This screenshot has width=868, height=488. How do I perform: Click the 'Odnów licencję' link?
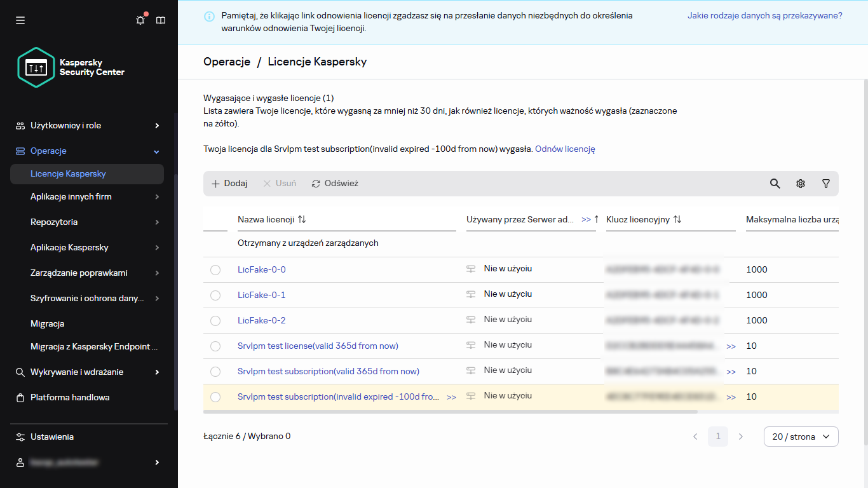coord(565,149)
